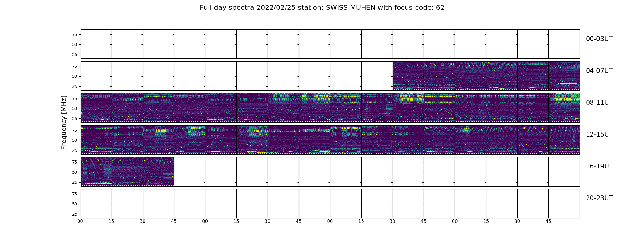This screenshot has width=644, height=245.
Task: Click the 25 tick label of 00-03UT row
Action: (75, 55)
